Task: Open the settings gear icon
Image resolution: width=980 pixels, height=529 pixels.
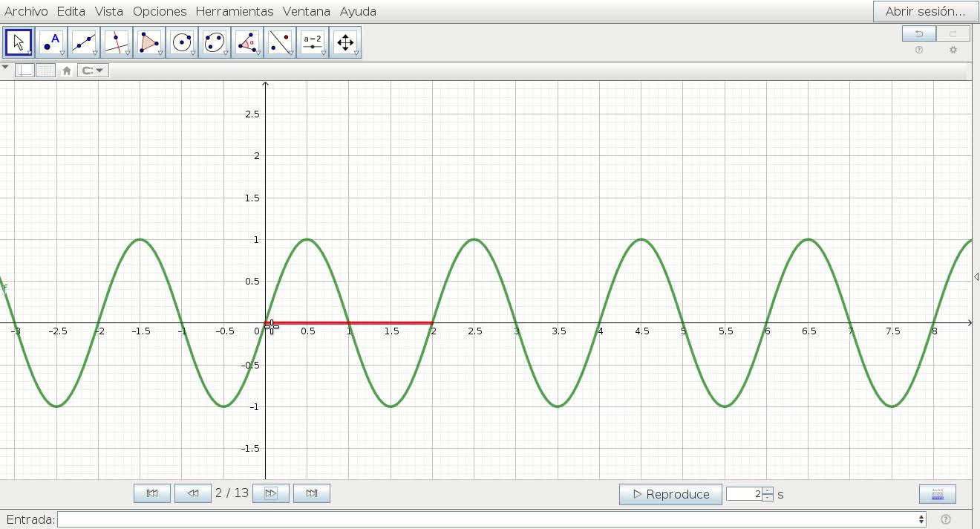Action: tap(953, 50)
